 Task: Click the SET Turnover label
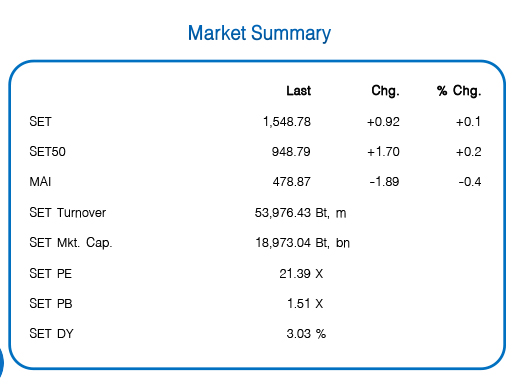coord(68,213)
